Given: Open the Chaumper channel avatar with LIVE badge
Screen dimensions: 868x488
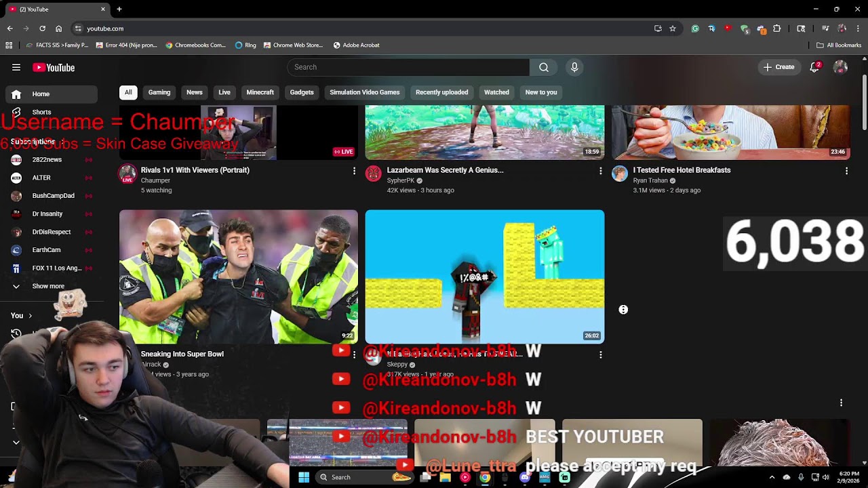Looking at the screenshot, I should (127, 174).
